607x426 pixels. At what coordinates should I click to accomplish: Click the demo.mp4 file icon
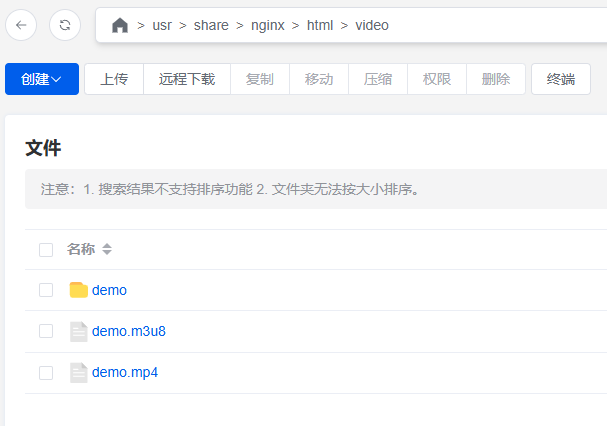[79, 373]
